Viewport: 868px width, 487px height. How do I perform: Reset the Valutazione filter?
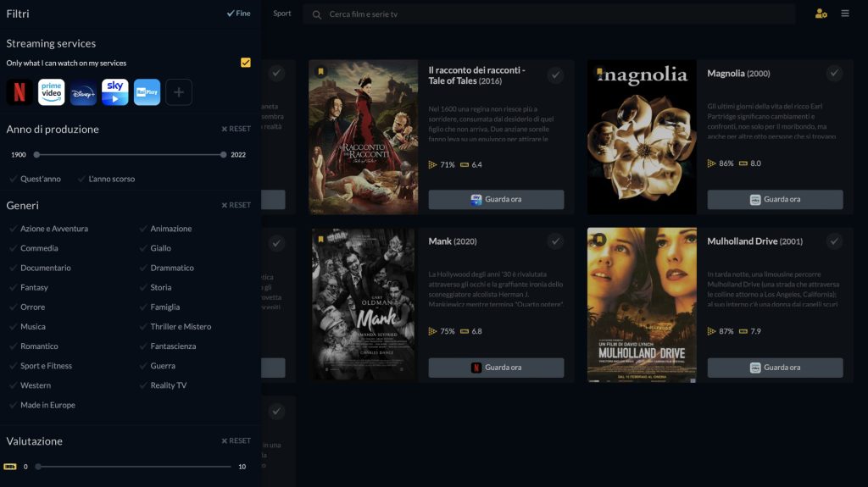click(236, 440)
